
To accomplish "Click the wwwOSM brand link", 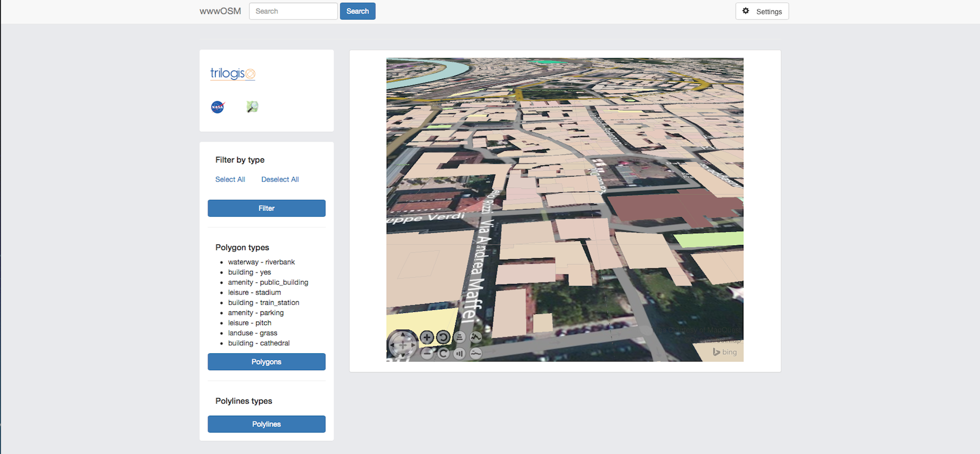I will tap(220, 11).
